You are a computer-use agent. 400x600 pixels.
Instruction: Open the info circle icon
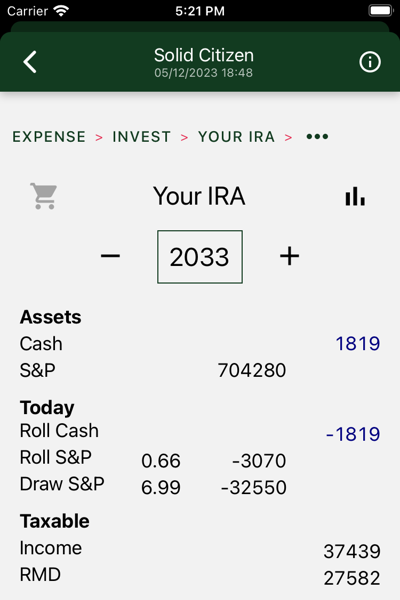coord(370,62)
